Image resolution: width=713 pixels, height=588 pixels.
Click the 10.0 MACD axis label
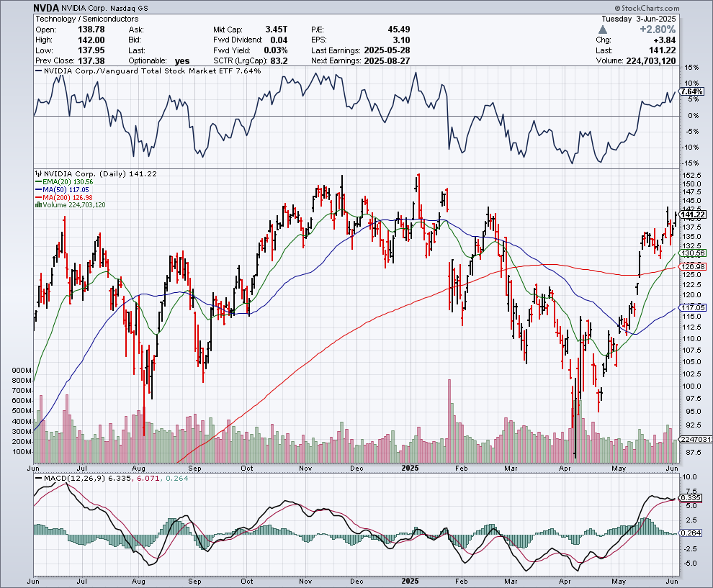click(x=690, y=476)
